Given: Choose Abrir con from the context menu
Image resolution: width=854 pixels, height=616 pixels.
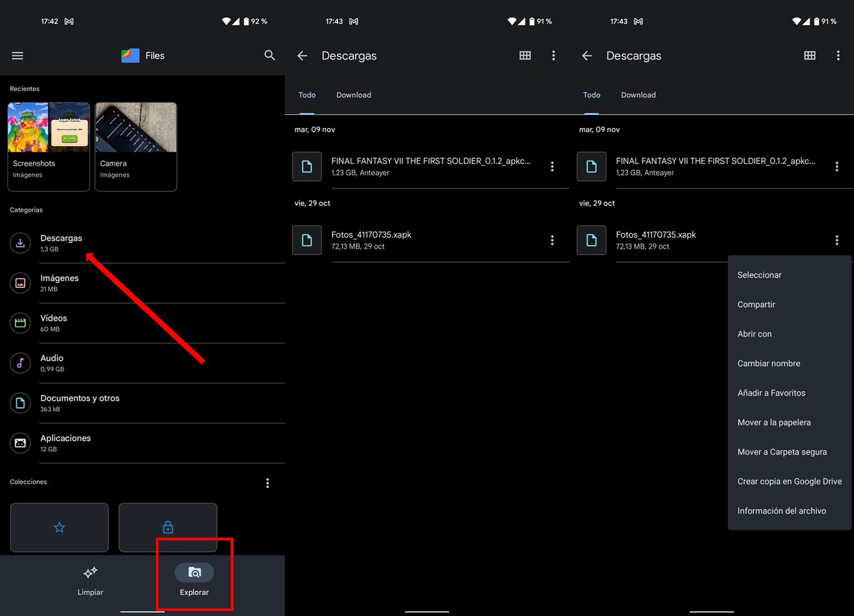Looking at the screenshot, I should tap(790, 334).
